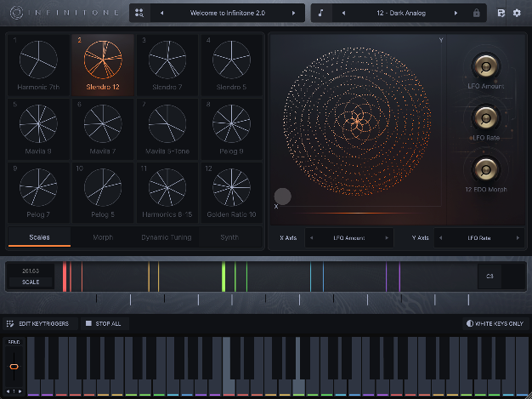
Task: Choose the Golden Ratio 10 scale
Action: pyautogui.click(x=231, y=192)
